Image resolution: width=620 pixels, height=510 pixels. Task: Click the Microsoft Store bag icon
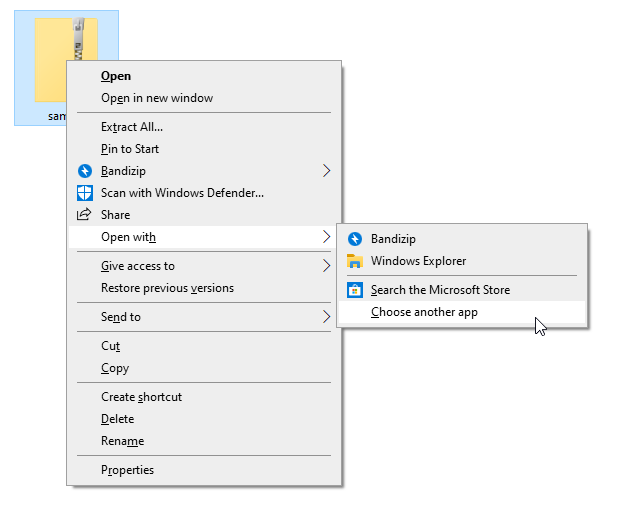pos(354,290)
